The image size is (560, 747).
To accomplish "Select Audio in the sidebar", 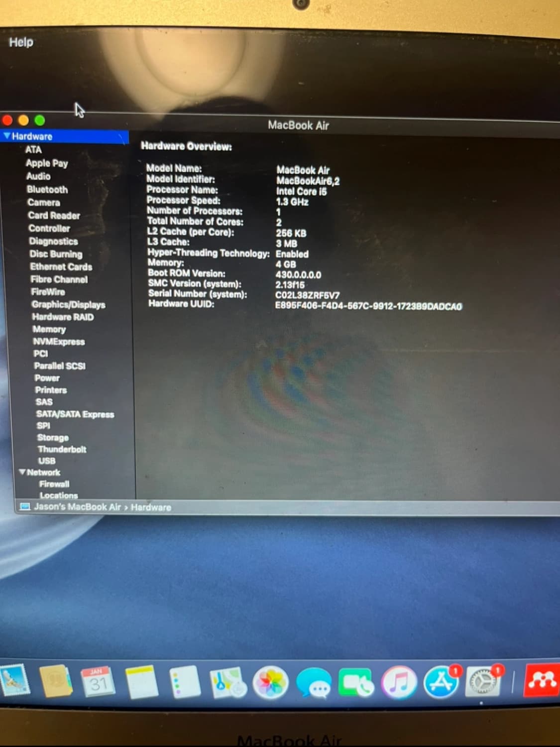I will (38, 176).
